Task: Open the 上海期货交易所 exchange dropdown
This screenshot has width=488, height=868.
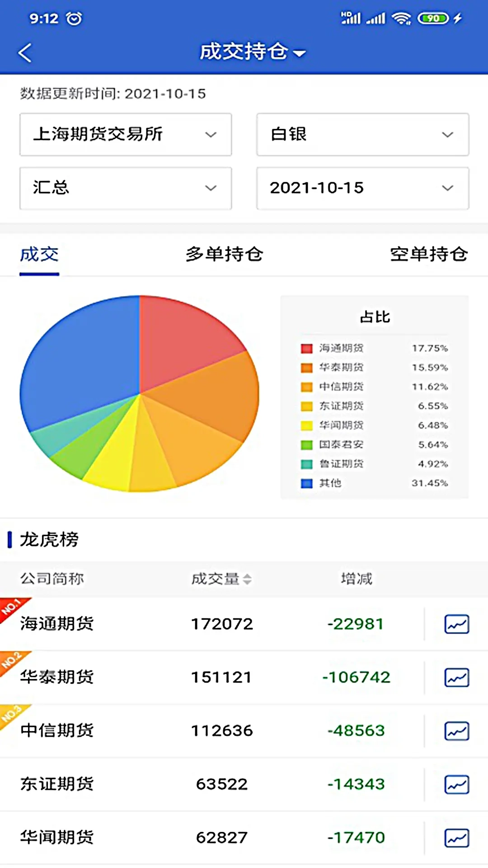Action: (126, 135)
